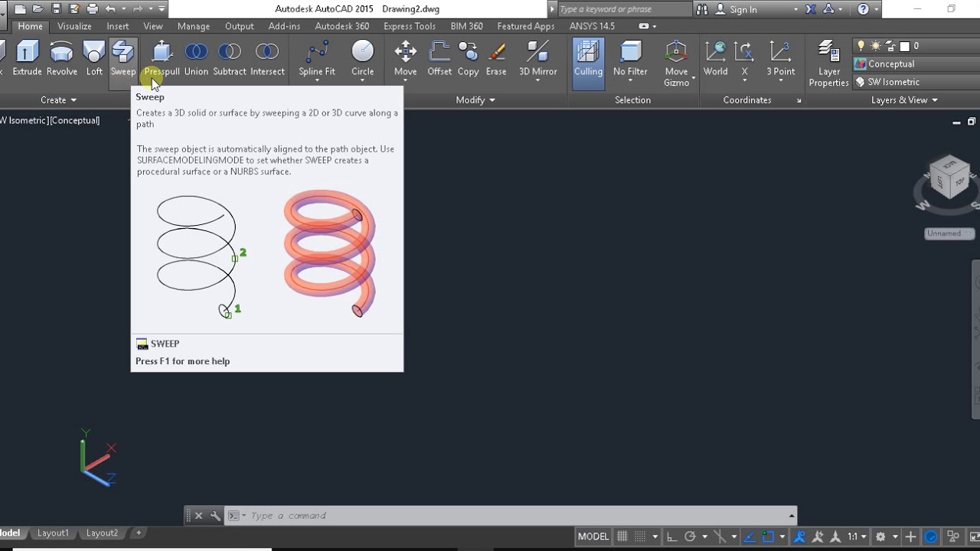The height and width of the screenshot is (551, 980).
Task: Switch to the Layout2 tab
Action: [102, 533]
